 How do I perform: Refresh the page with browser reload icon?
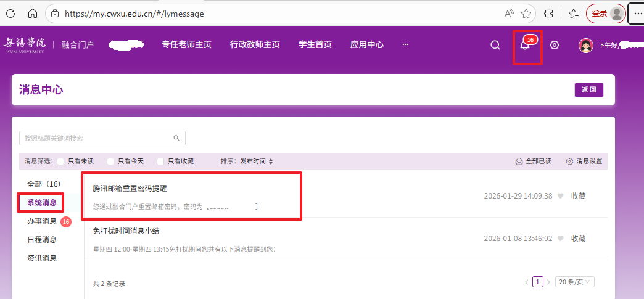10,13
